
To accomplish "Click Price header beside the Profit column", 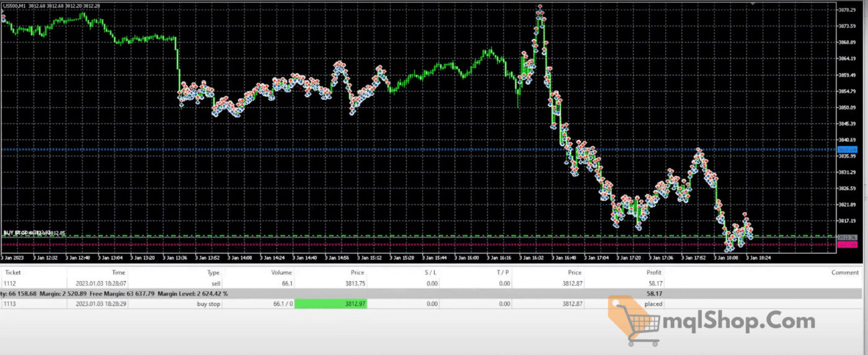I will (574, 272).
